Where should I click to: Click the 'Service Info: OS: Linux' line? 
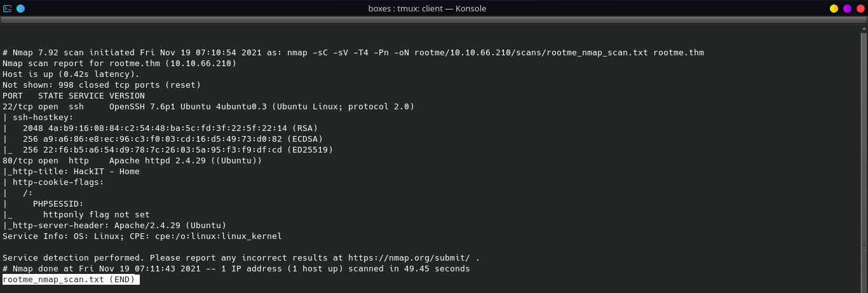click(x=142, y=236)
